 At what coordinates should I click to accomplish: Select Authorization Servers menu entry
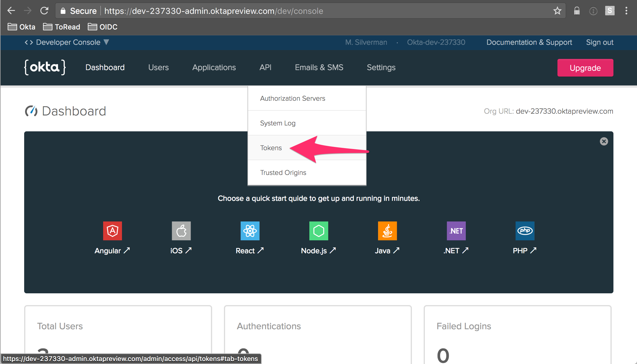click(x=292, y=98)
